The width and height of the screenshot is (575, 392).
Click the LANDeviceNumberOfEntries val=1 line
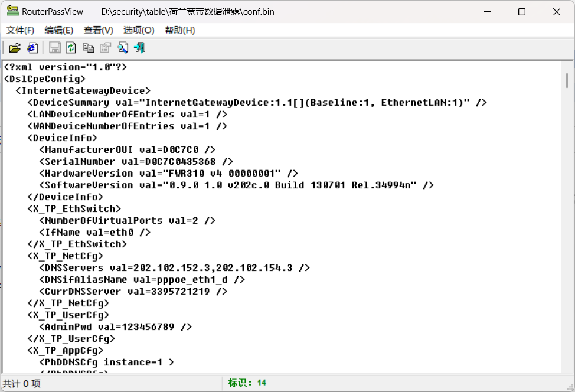[128, 114]
